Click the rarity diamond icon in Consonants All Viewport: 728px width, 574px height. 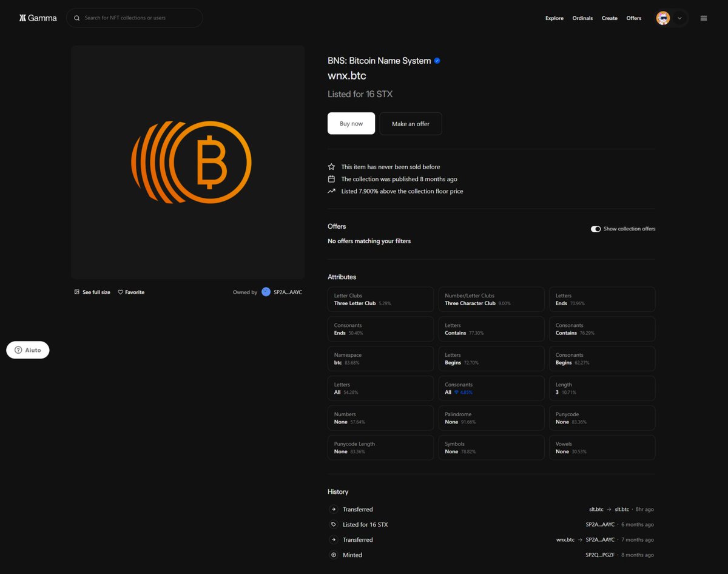456,393
